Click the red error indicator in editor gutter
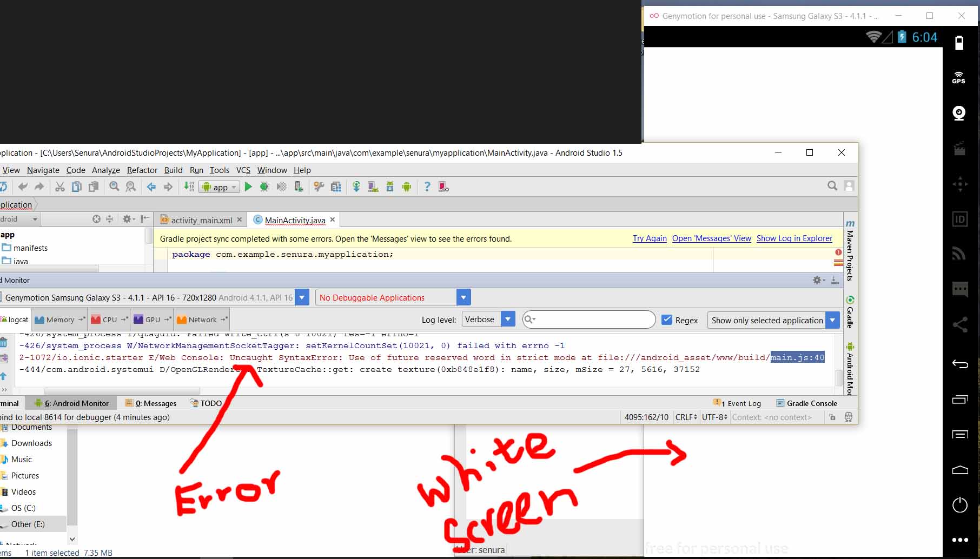980x559 pixels. point(838,252)
